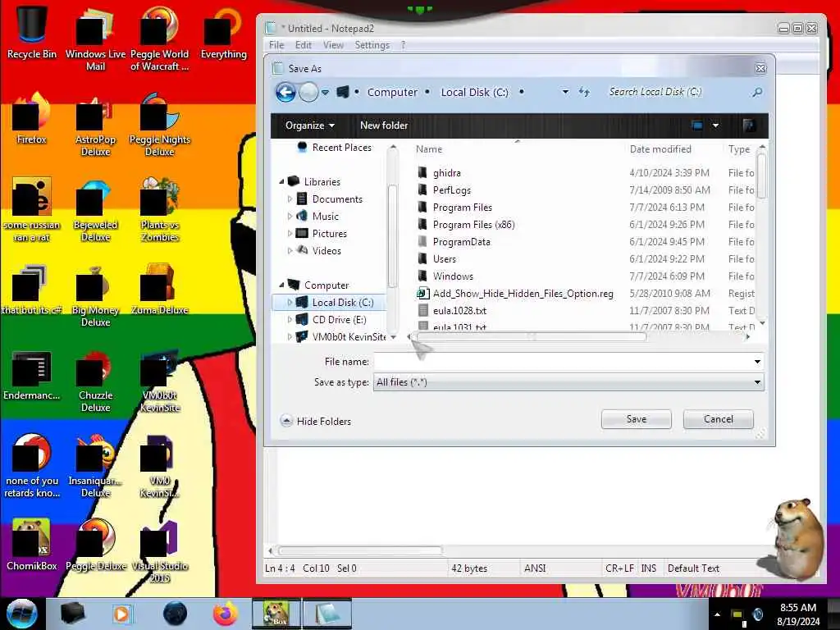The width and height of the screenshot is (840, 630).
Task: Collapse the Libraries tree node
Action: (x=282, y=181)
